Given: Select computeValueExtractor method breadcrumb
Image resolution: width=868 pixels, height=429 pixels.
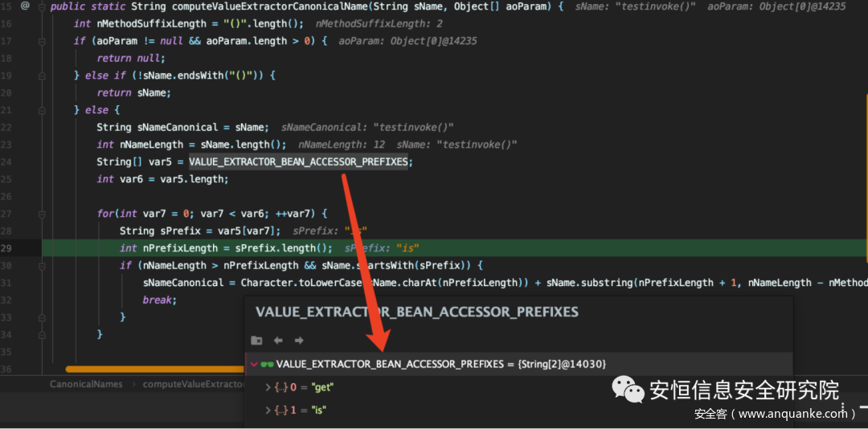Looking at the screenshot, I should (x=193, y=384).
